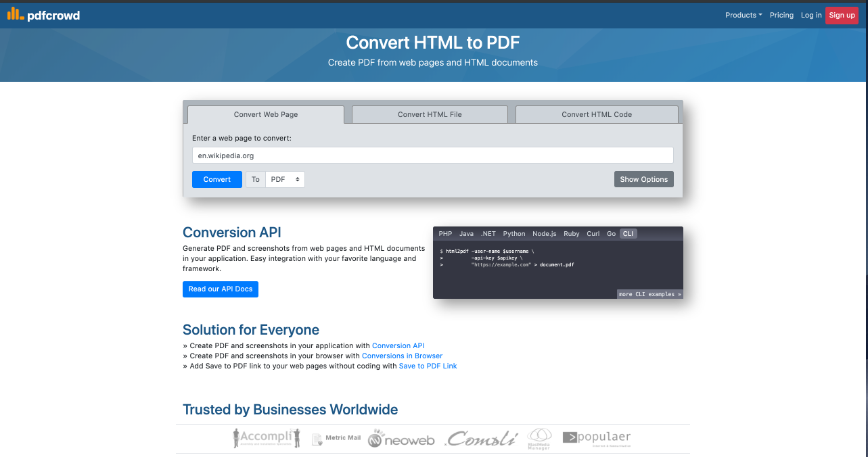Click the Metric Mail logo
The width and height of the screenshot is (868, 457).
tap(336, 438)
